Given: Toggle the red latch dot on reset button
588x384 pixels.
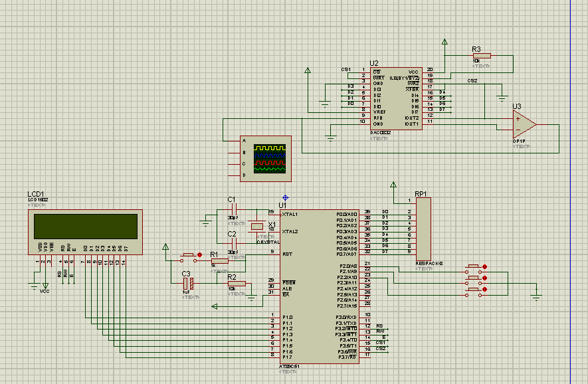Looking at the screenshot, I should (200, 254).
